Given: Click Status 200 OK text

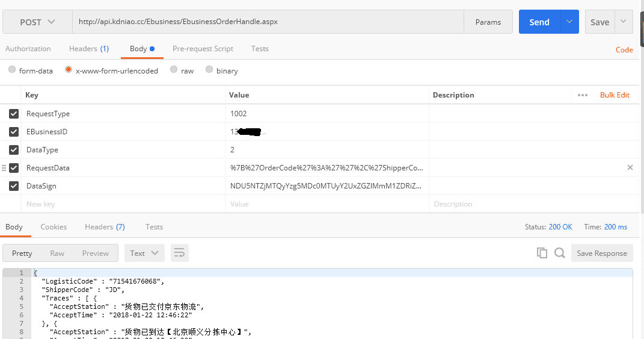Looking at the screenshot, I should 548,226.
